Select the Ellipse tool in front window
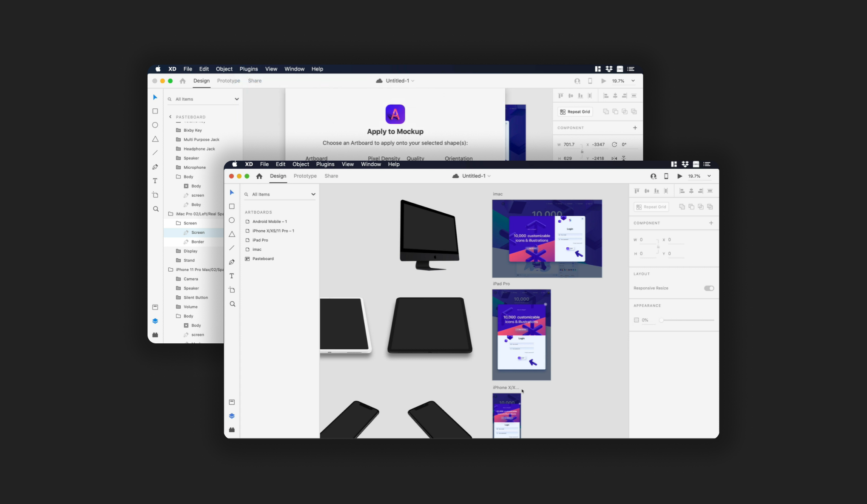 pos(232,220)
